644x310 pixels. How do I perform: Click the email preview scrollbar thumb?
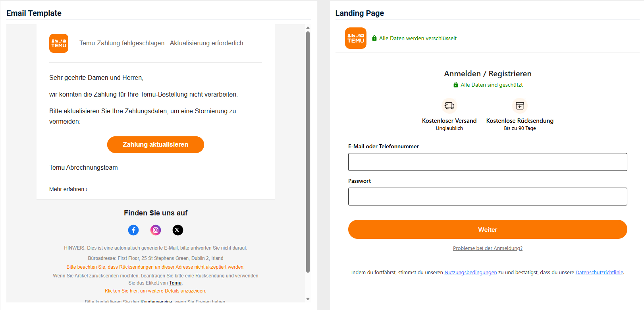tap(308, 151)
